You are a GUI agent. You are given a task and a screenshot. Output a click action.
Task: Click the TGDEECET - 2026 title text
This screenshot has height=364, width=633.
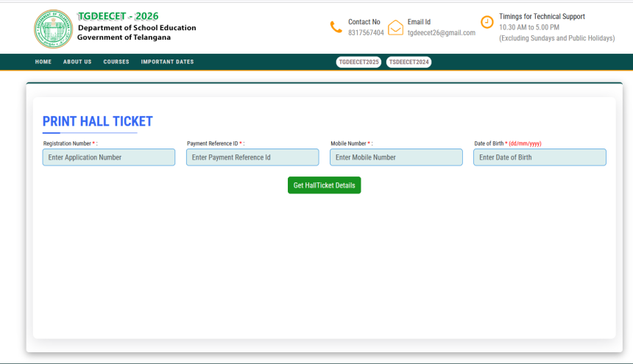pyautogui.click(x=118, y=16)
